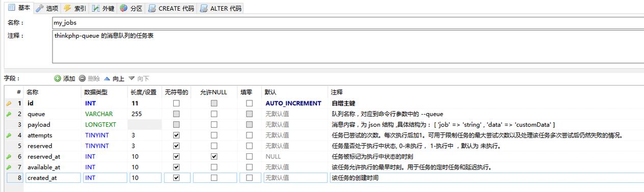Viewport: 644px width, 192px height.
Task: Show the ALTER 代码 tab
Action: pos(220,8)
